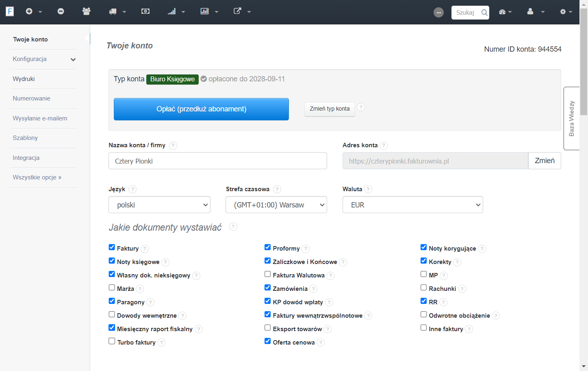588x371 pixels.
Task: Open the Język dropdown
Action: 159,205
